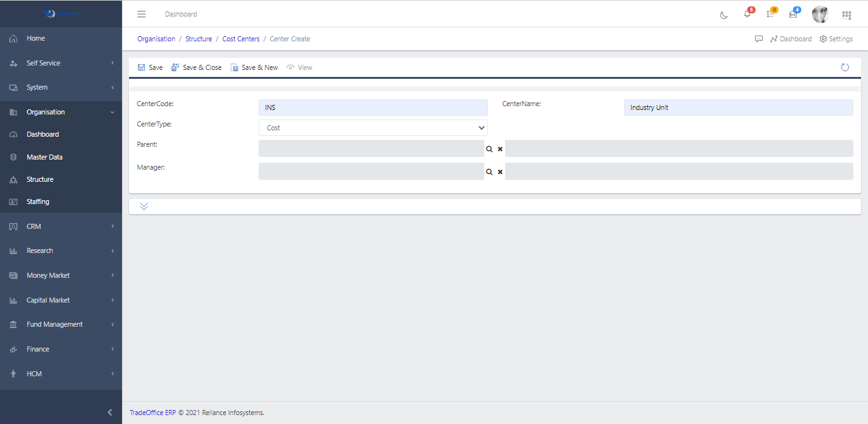Click the chat comment icon

(759, 39)
